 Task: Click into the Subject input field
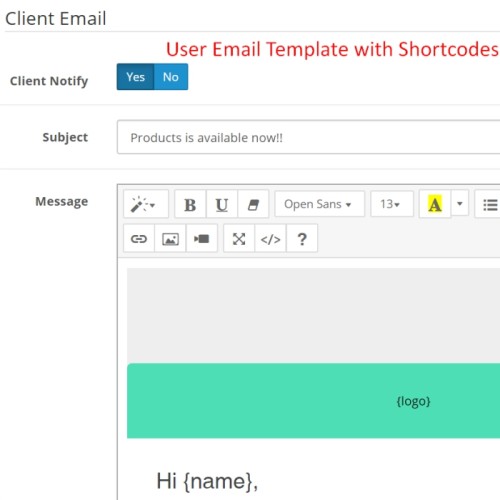point(308,137)
